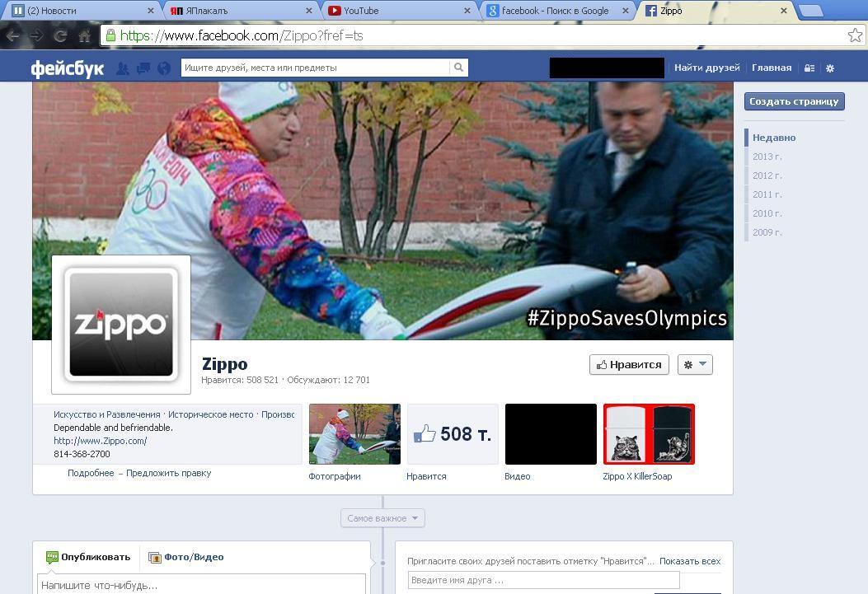Open friend requests icon in Facebook header
This screenshot has width=868, height=594.
coord(122,68)
